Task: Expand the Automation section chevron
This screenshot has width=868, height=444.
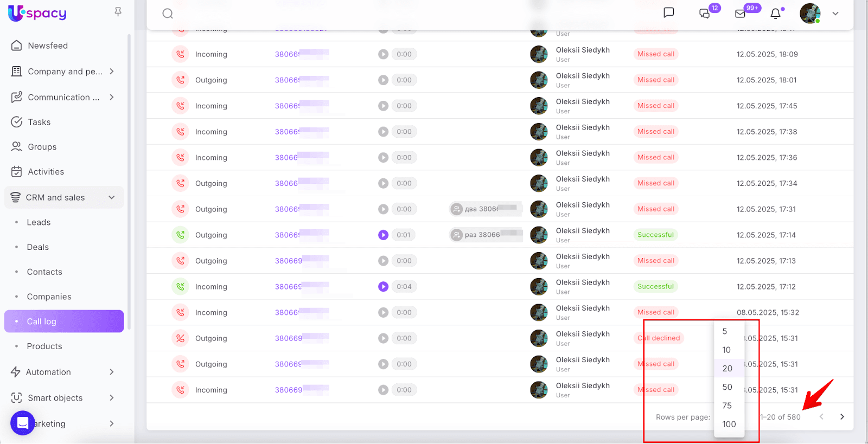Action: 112,372
